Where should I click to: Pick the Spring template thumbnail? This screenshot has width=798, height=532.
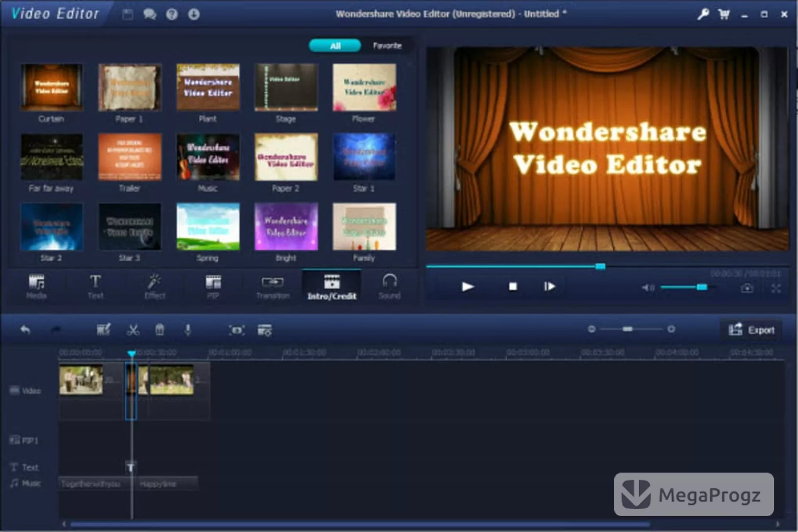click(208, 227)
